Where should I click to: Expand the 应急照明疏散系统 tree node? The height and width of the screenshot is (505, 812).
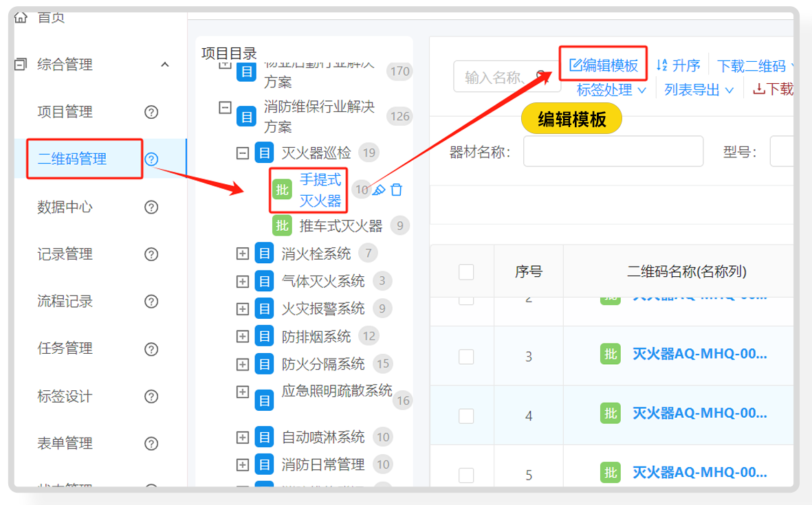coord(242,392)
